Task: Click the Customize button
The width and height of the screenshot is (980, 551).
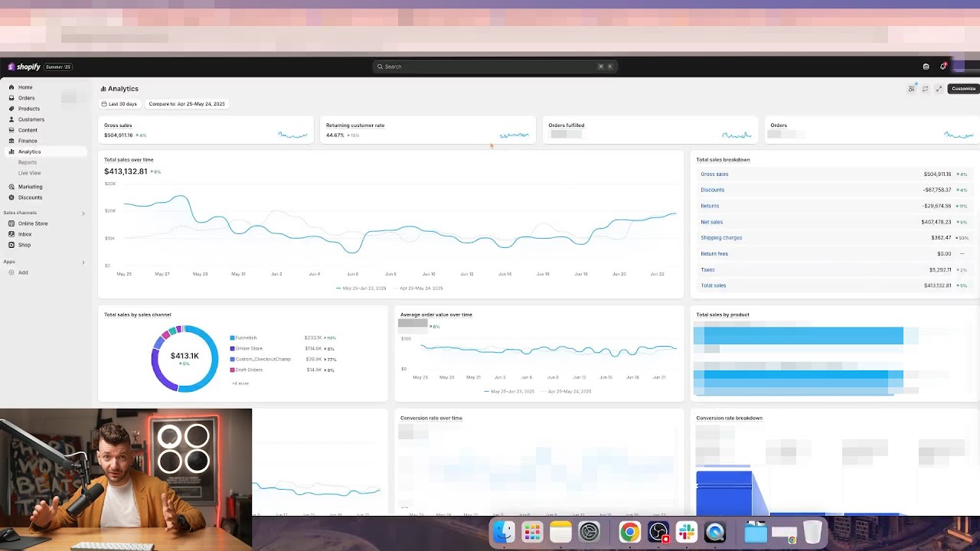Action: tap(963, 89)
